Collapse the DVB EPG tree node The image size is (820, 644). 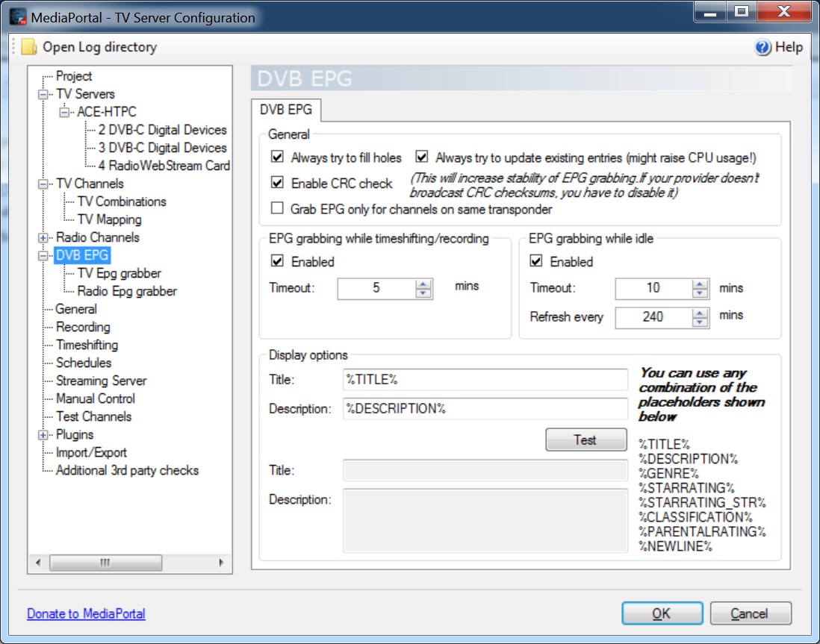[x=43, y=256]
